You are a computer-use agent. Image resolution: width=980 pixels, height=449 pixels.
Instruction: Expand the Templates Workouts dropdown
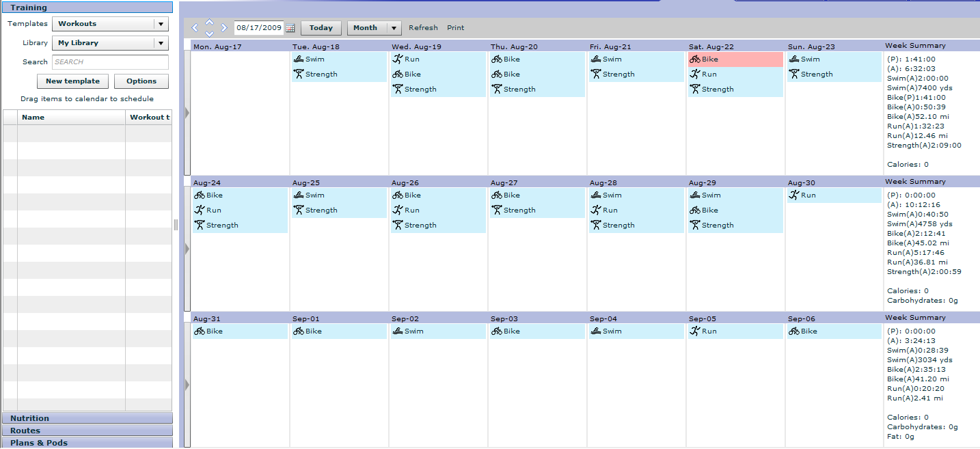coord(110,24)
